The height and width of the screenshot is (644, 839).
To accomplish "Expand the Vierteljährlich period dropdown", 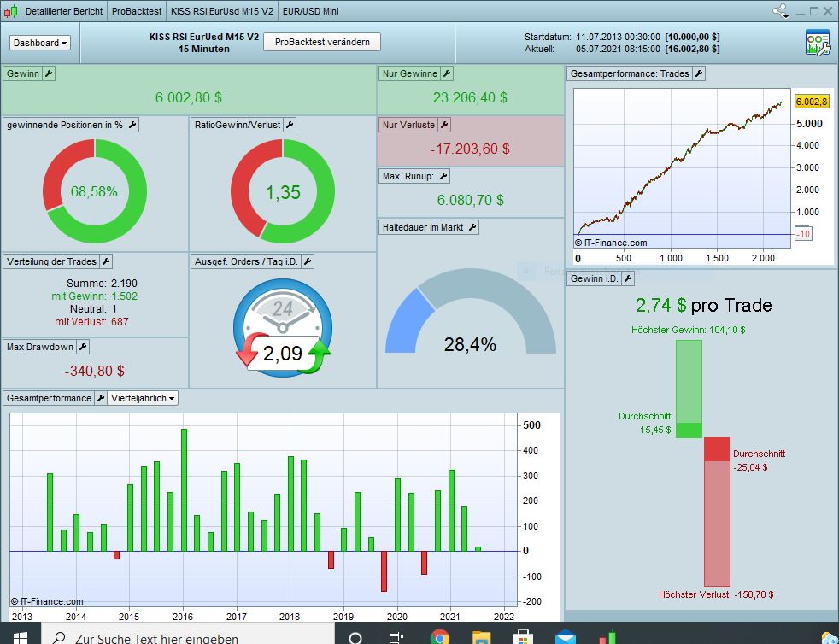I will pyautogui.click(x=143, y=398).
